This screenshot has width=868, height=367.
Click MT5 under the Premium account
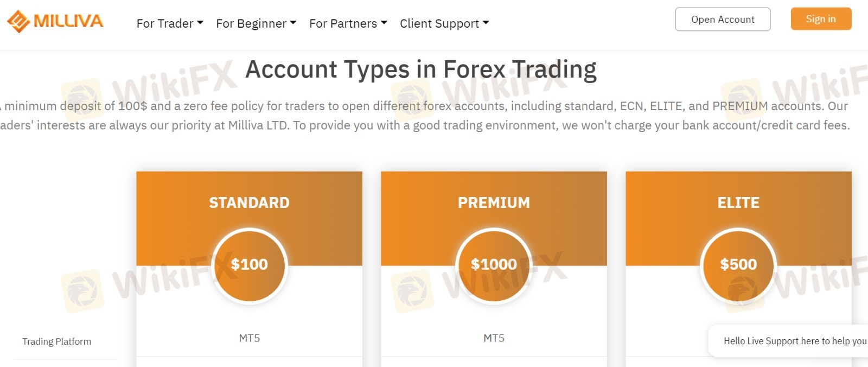(x=494, y=338)
